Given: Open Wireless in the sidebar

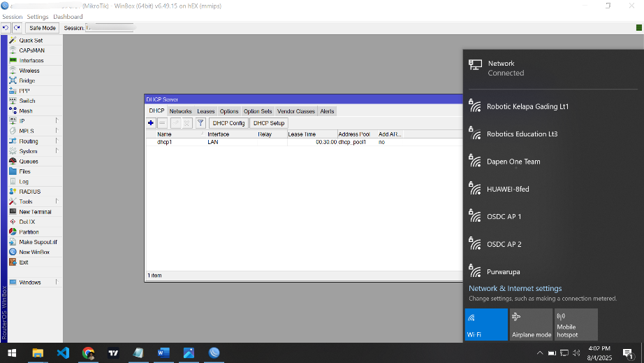Looking at the screenshot, I should 29,71.
